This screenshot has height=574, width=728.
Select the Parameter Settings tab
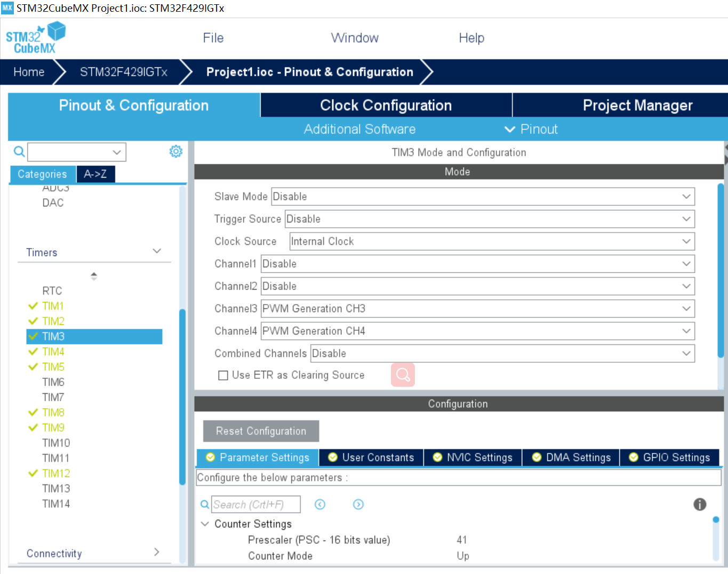pos(258,457)
